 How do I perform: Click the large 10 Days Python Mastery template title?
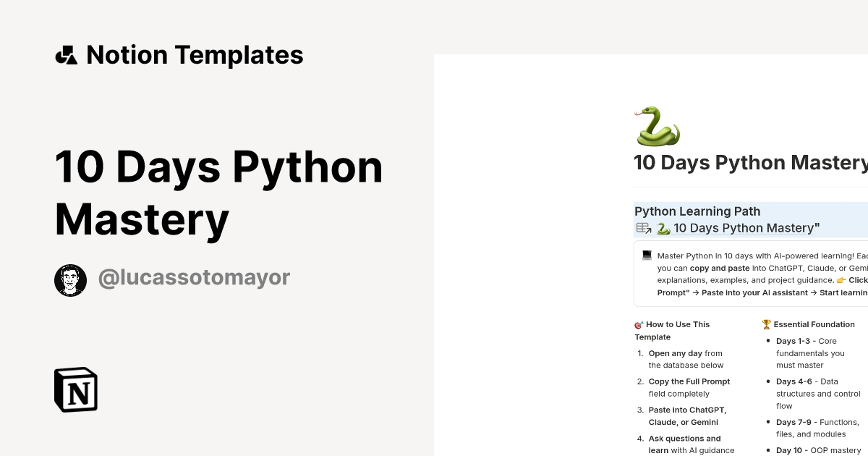tap(218, 192)
